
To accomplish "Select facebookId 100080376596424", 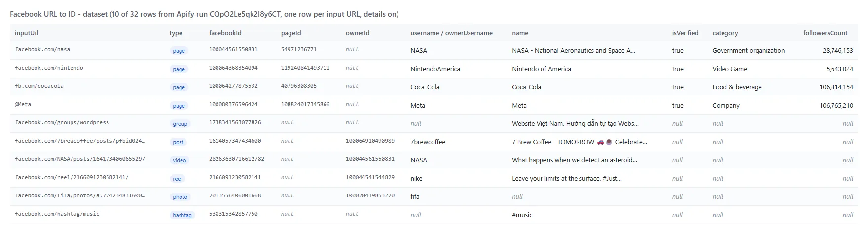I will pyautogui.click(x=233, y=105).
